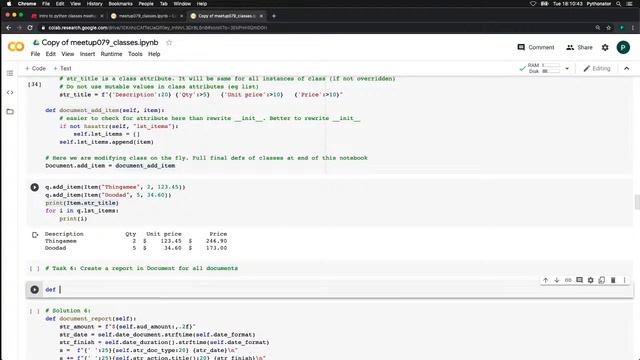Click into the def code cell
The image size is (640, 360).
(x=339, y=289)
